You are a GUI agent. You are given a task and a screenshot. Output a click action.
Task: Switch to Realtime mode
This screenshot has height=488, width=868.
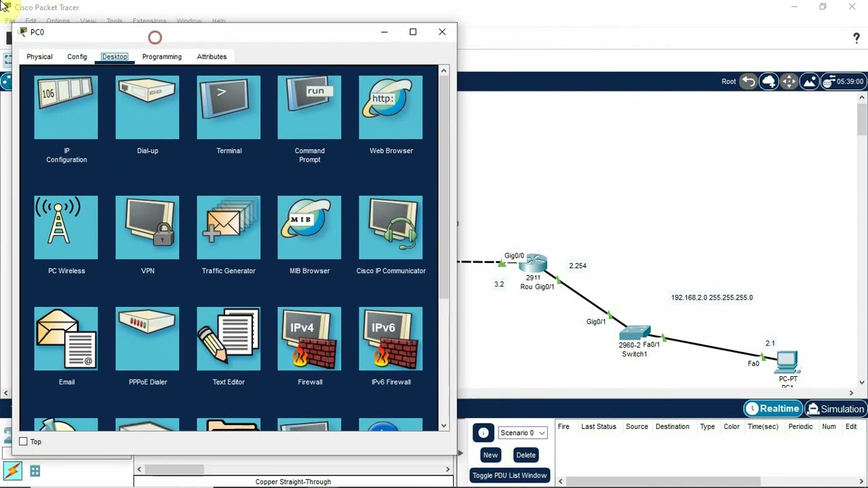tap(772, 409)
